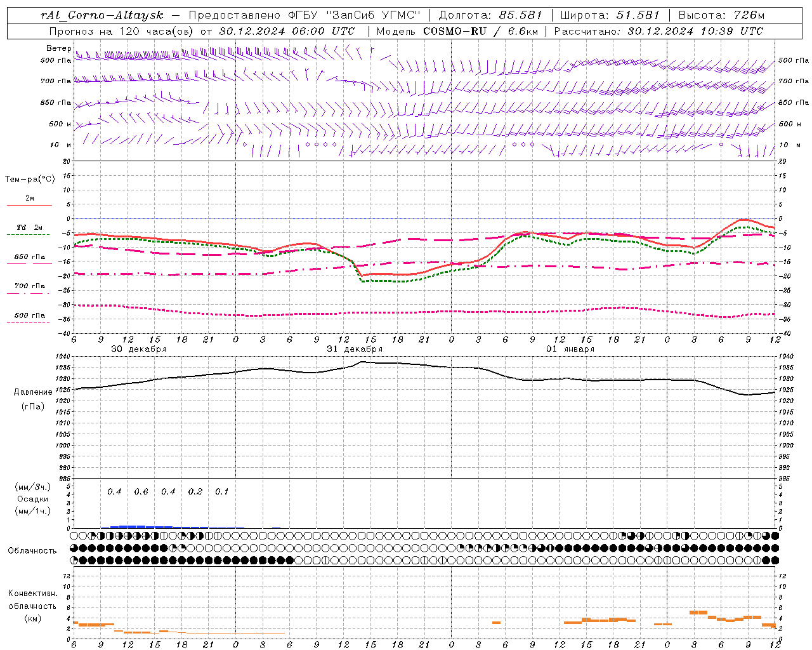
Task: Click the 'Облачность' cloud cover row label
Action: tap(32, 551)
